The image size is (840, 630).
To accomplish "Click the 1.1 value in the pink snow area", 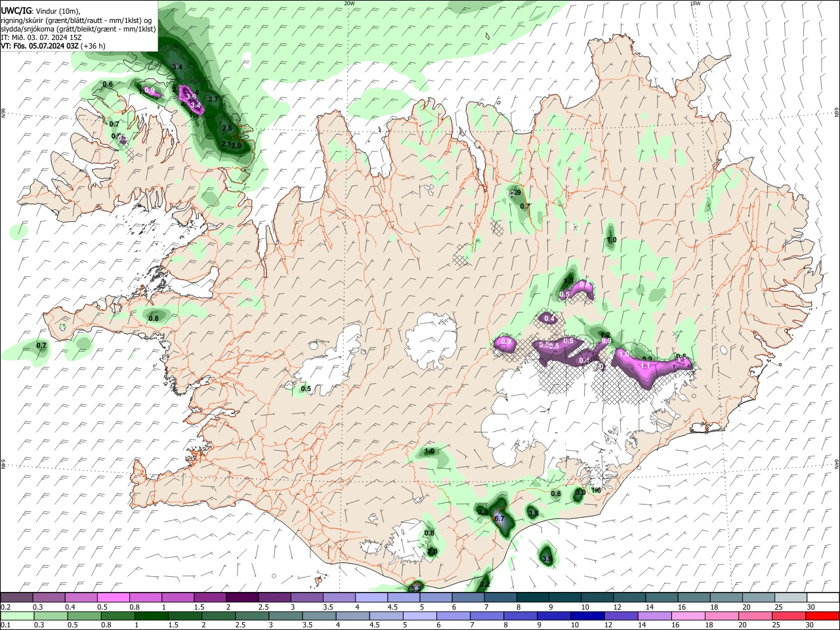I will pos(645,366).
